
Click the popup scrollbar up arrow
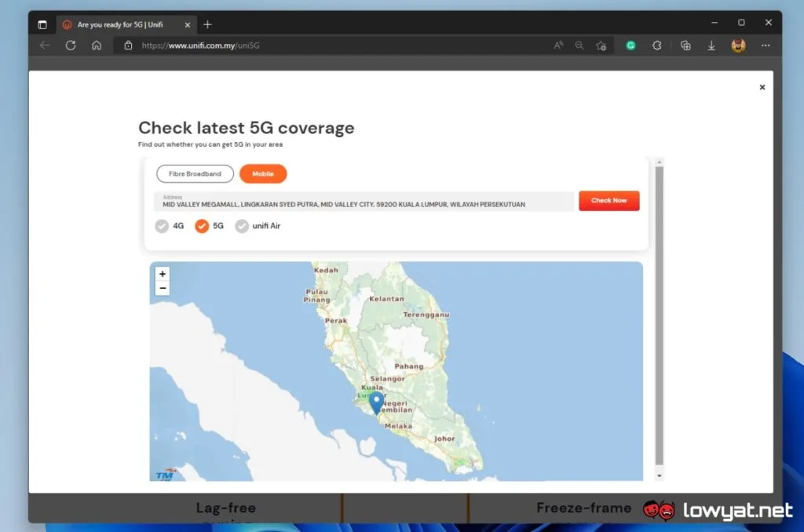(x=660, y=162)
